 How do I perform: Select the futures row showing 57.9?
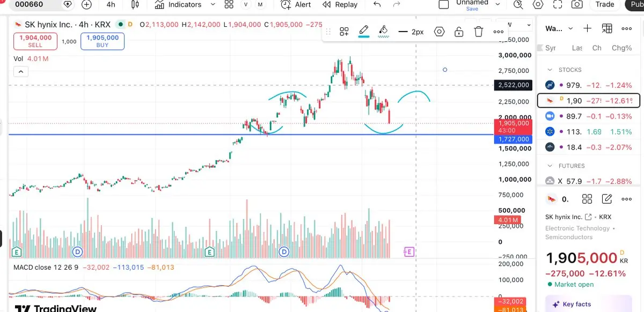(x=589, y=181)
